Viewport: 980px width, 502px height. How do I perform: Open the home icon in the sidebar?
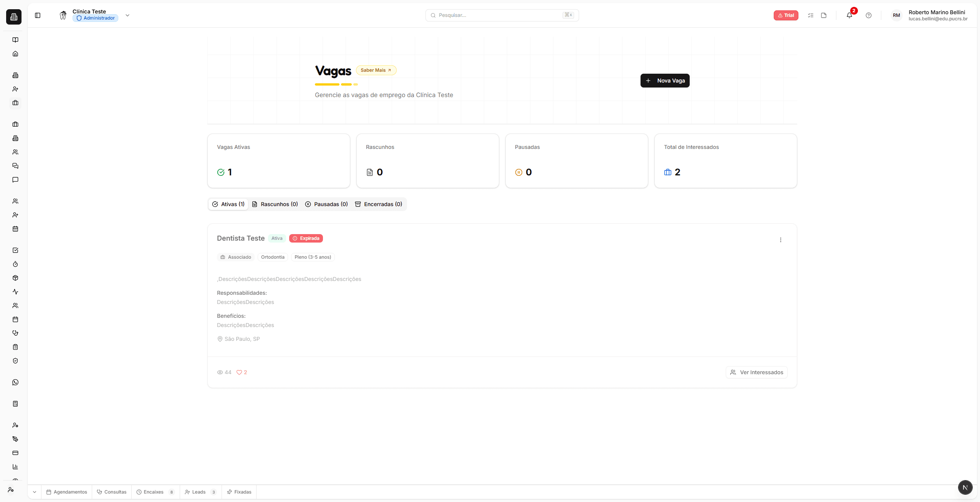point(15,53)
